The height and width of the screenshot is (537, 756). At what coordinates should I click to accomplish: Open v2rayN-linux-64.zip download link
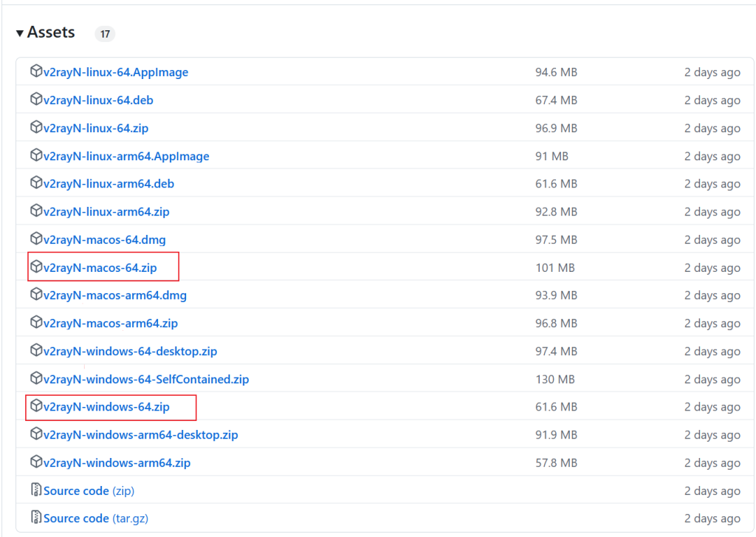tap(95, 128)
